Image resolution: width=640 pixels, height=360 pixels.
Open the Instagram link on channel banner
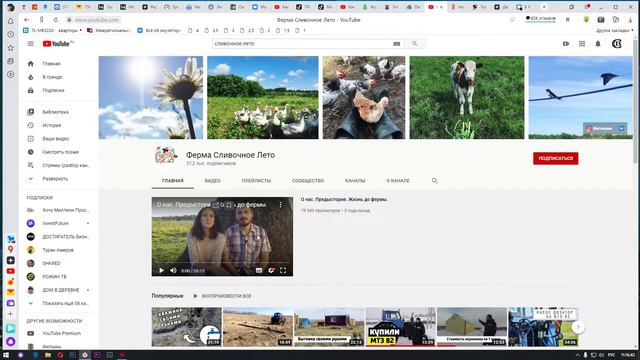pyautogui.click(x=600, y=128)
